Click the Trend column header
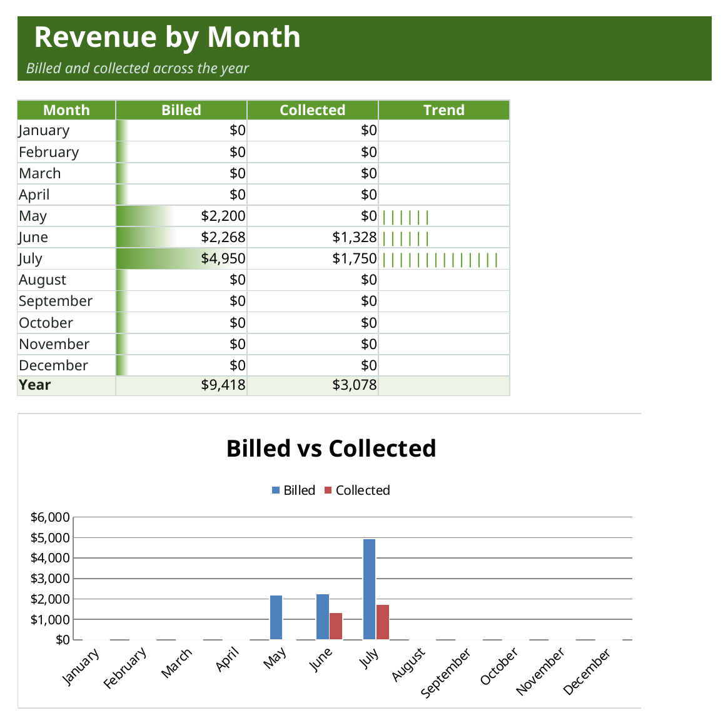The width and height of the screenshot is (728, 725). tap(444, 110)
